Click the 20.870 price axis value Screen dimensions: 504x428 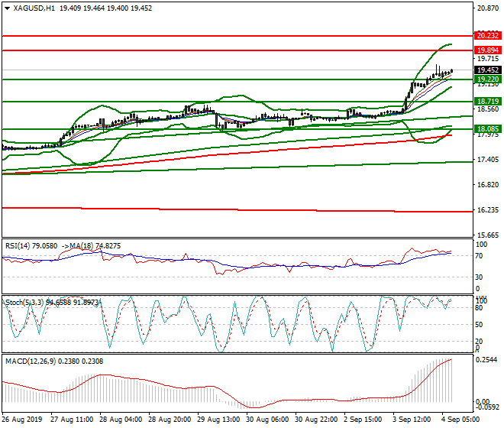click(488, 8)
